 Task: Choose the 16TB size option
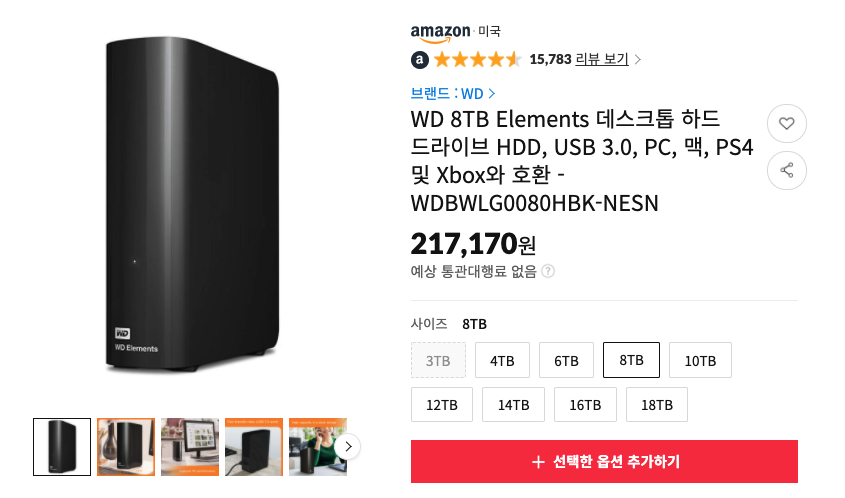click(585, 405)
